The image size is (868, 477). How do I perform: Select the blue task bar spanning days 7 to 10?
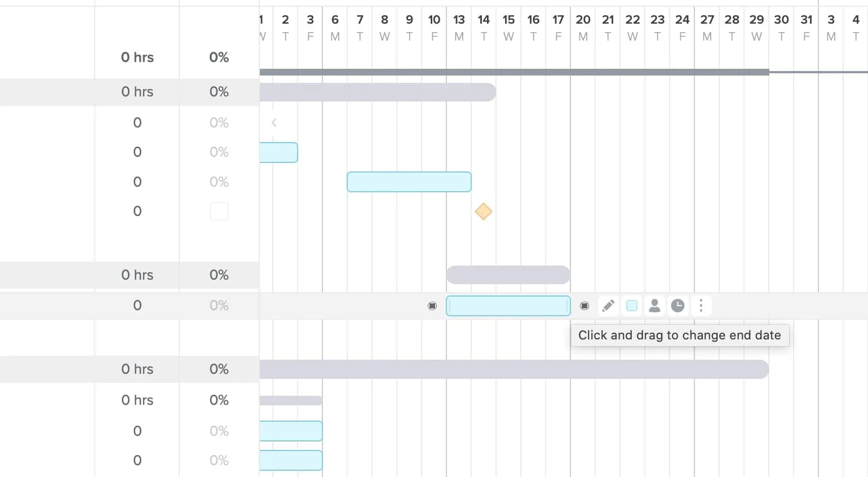tap(409, 182)
